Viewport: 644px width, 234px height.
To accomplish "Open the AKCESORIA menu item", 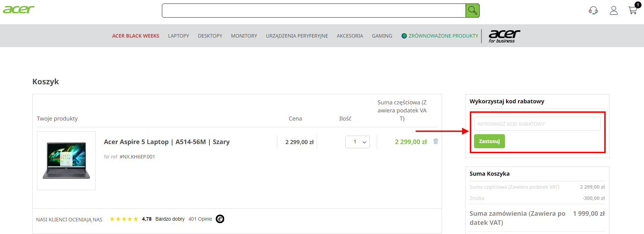I will click(350, 36).
